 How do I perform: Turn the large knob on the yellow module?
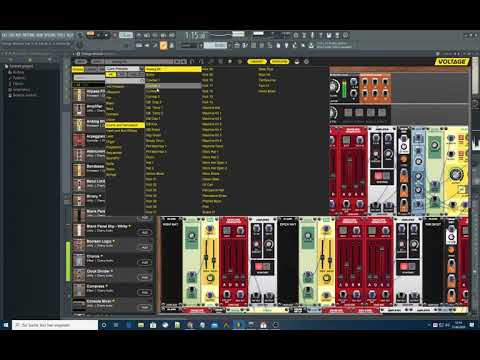point(456,174)
